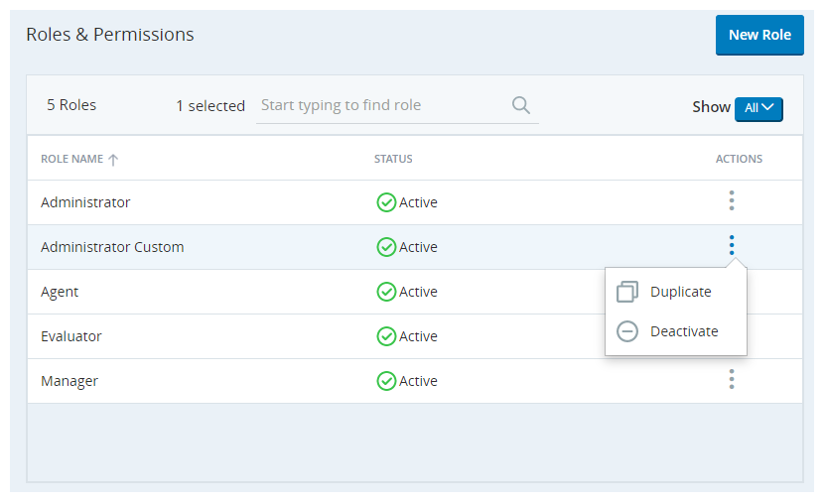This screenshot has height=504, width=826.
Task: Click the Manager active status icon
Action: pyautogui.click(x=386, y=381)
